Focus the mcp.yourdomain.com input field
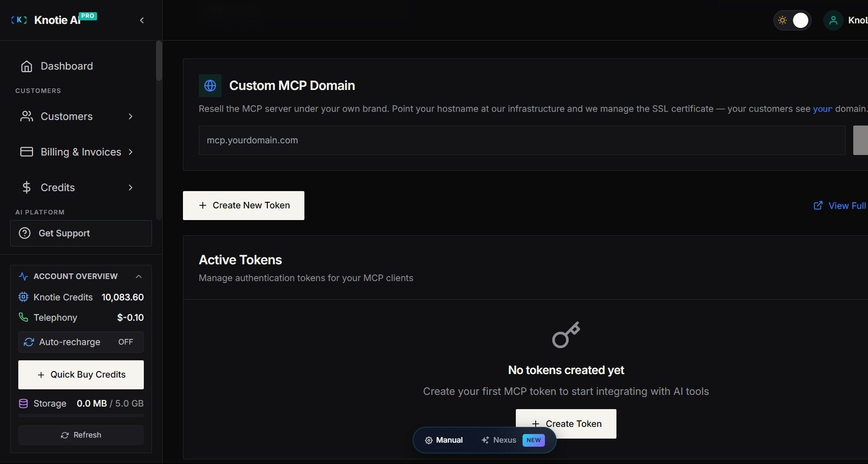This screenshot has height=464, width=868. (x=522, y=140)
